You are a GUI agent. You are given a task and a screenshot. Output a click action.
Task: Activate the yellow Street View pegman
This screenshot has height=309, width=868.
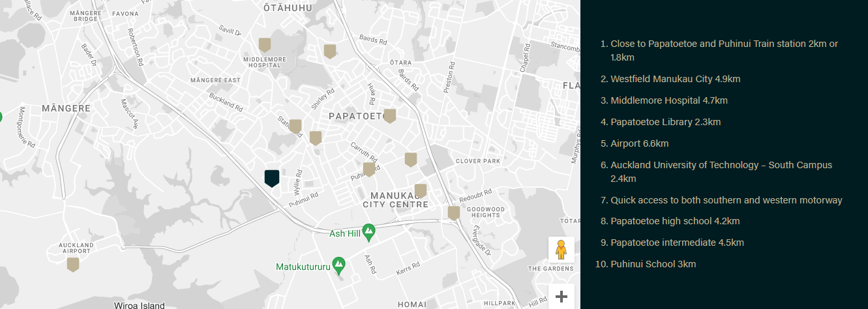pos(561,249)
